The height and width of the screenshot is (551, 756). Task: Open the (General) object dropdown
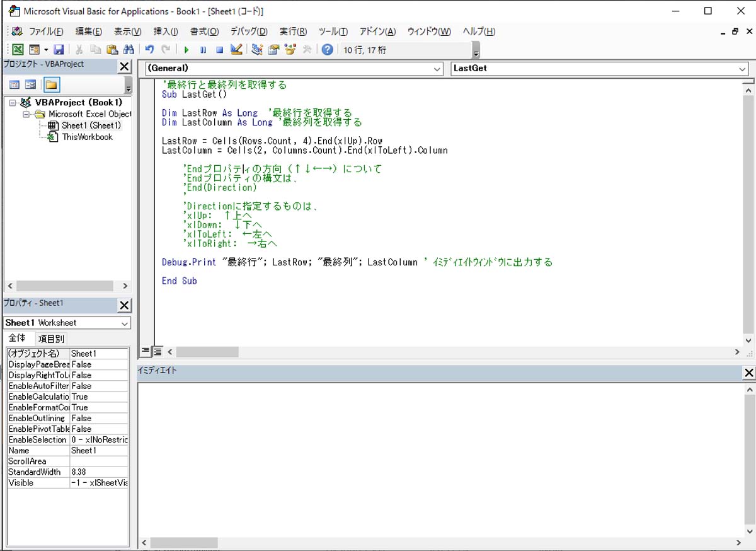point(437,69)
